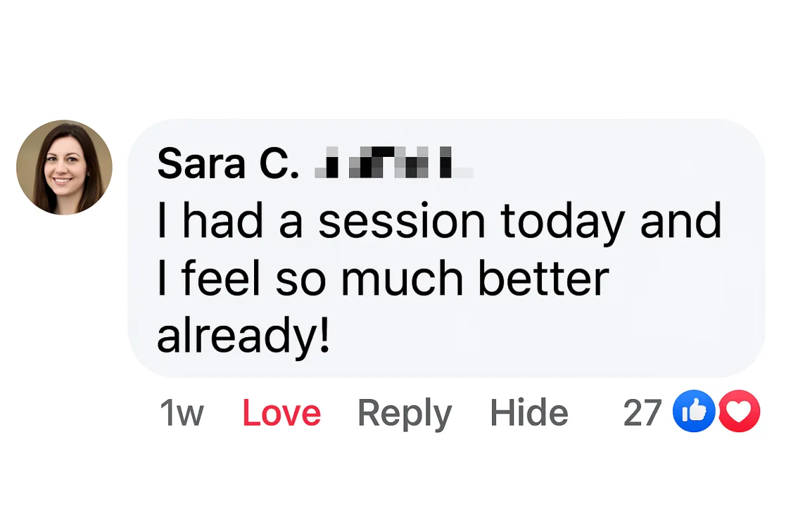The width and height of the screenshot is (798, 532).
Task: Reply to Sara C.'s comment
Action: (405, 414)
